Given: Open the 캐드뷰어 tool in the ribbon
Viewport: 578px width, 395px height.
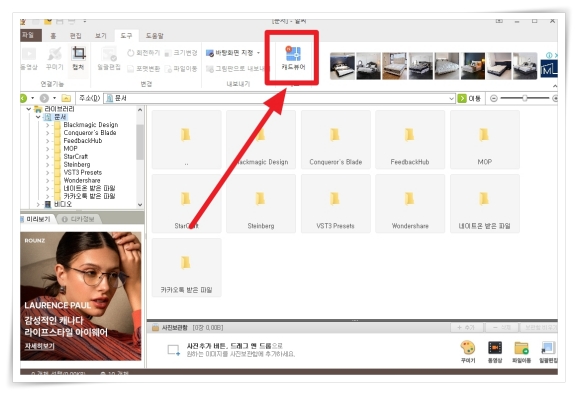Looking at the screenshot, I should coord(293,58).
